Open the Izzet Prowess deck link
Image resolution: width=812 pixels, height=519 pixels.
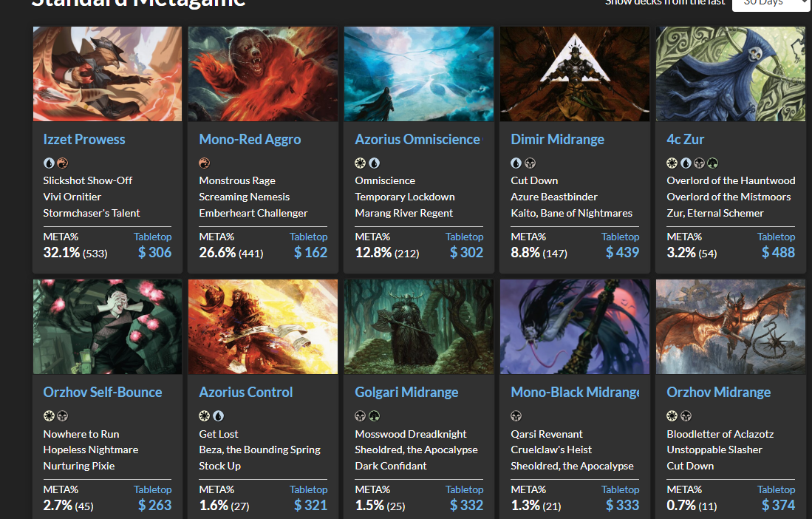coord(84,139)
